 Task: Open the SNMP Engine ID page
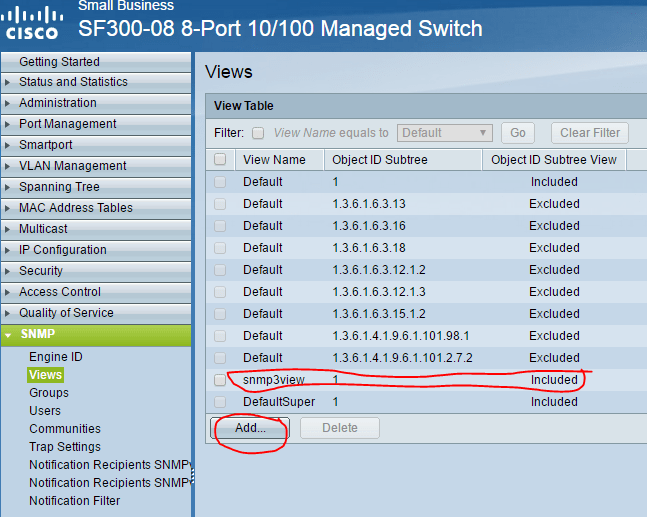(56, 356)
